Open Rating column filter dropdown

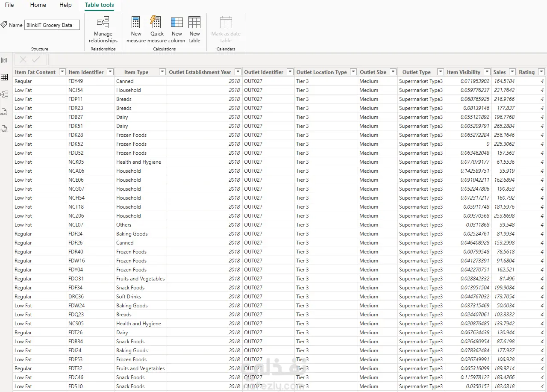pyautogui.click(x=541, y=72)
